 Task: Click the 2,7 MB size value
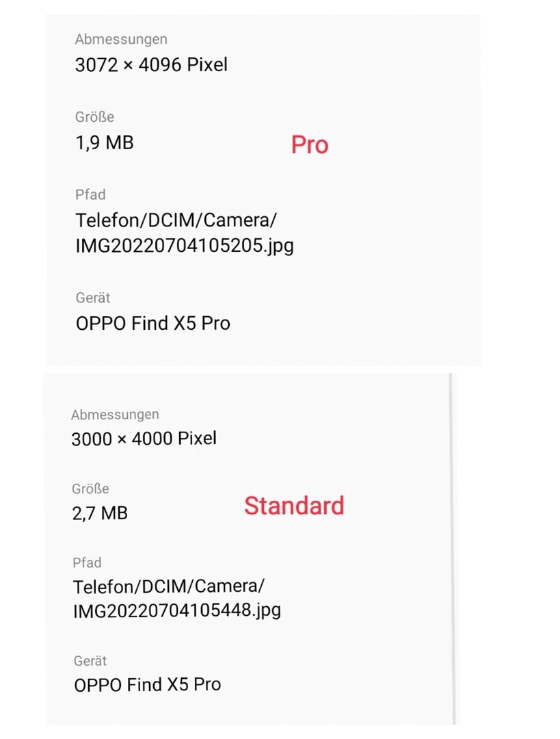100,513
